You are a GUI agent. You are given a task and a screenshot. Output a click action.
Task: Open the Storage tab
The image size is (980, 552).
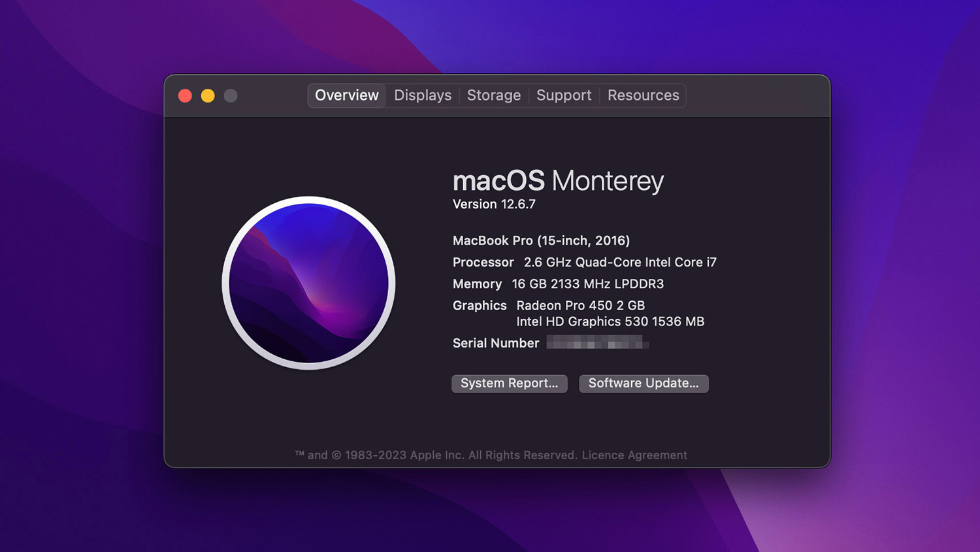[x=494, y=95]
